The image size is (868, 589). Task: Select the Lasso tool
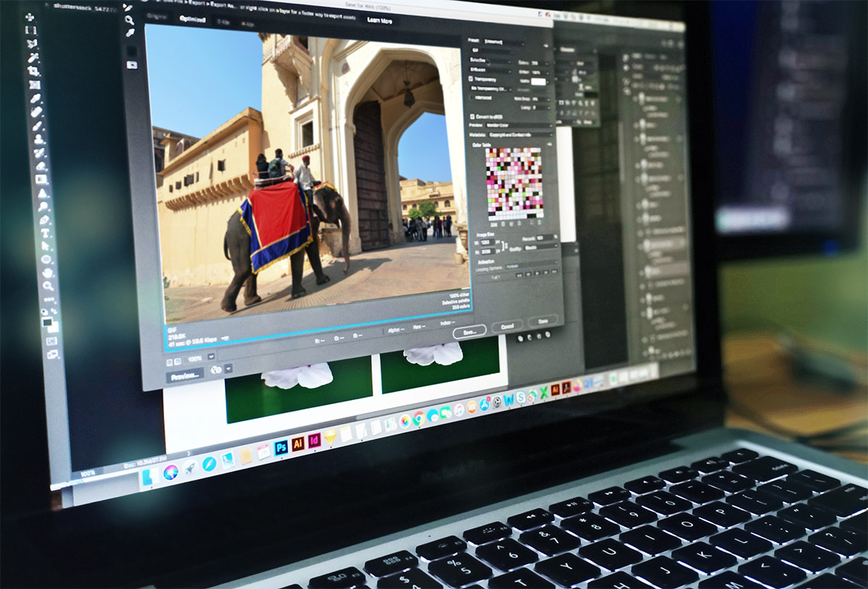[x=33, y=44]
